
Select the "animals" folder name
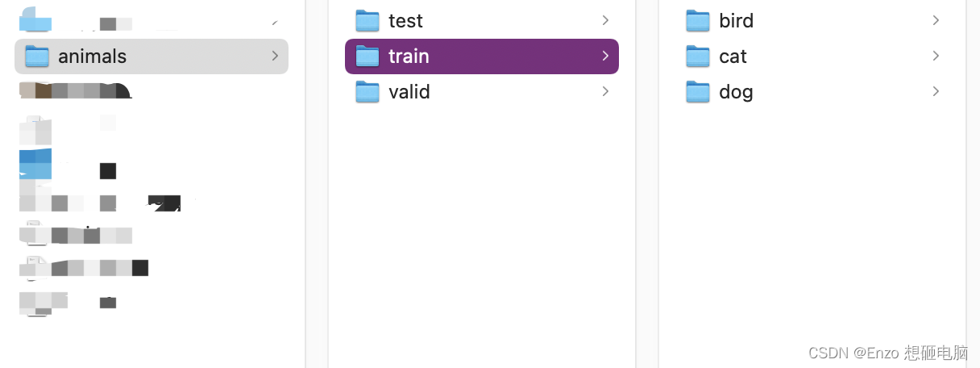click(92, 56)
